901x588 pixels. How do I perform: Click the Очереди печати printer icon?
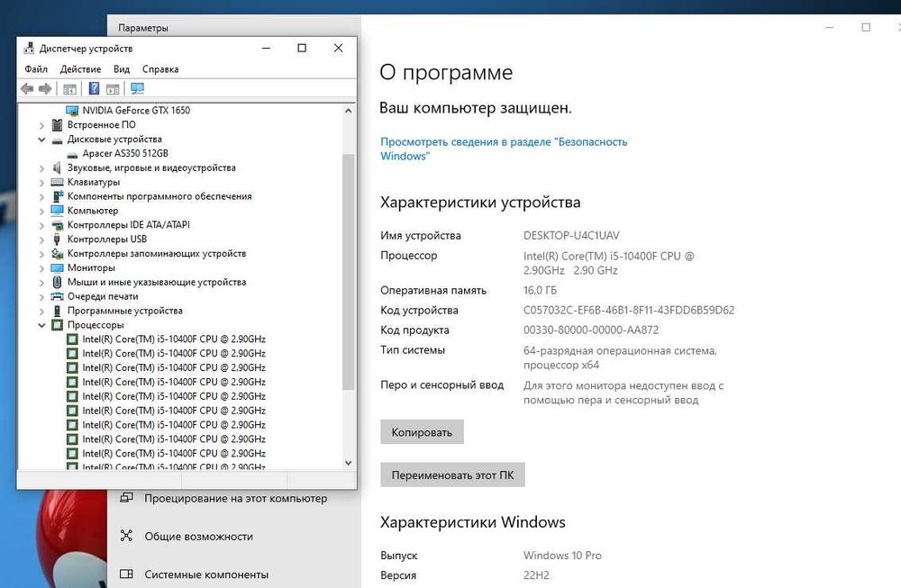[57, 296]
